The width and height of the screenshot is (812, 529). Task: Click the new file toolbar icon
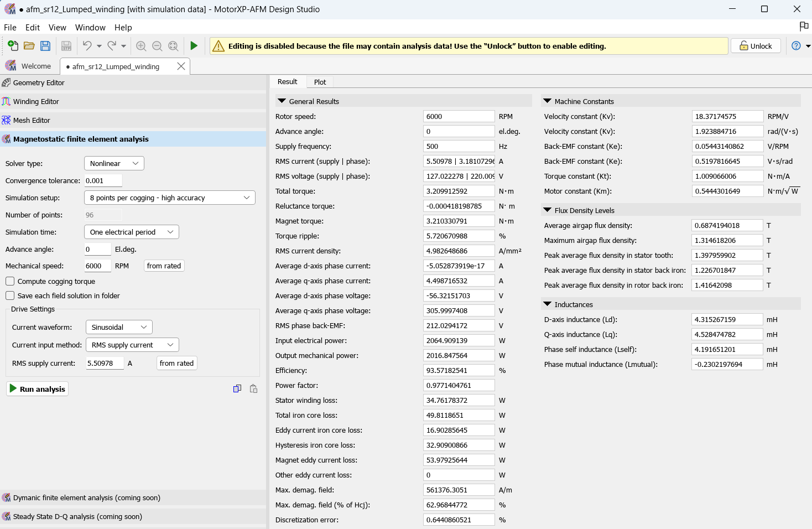[x=13, y=46]
